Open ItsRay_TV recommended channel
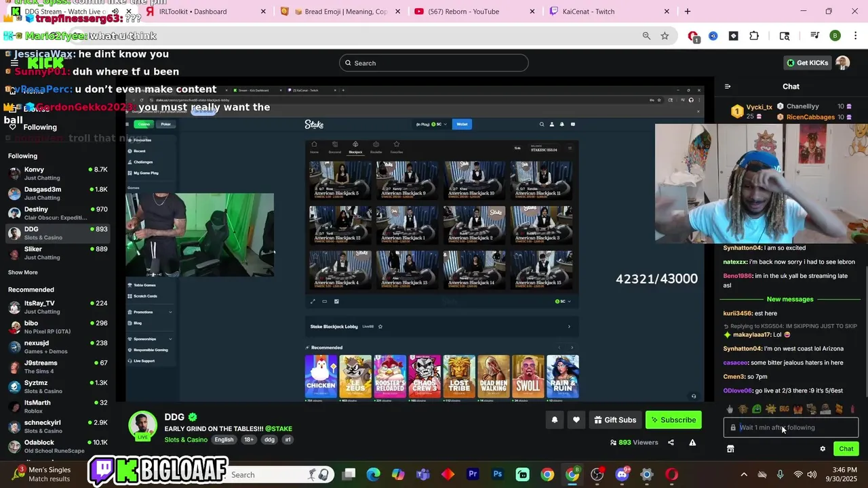 [58, 307]
